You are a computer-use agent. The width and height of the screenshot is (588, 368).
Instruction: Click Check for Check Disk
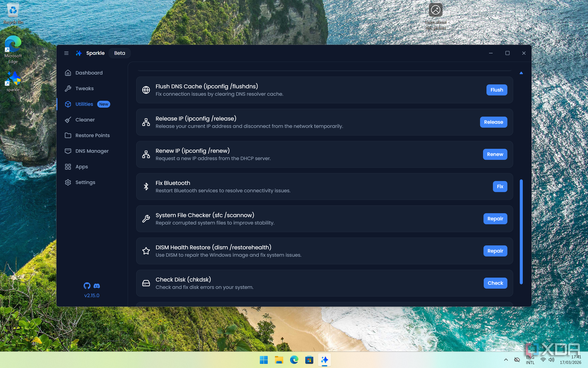(x=495, y=283)
